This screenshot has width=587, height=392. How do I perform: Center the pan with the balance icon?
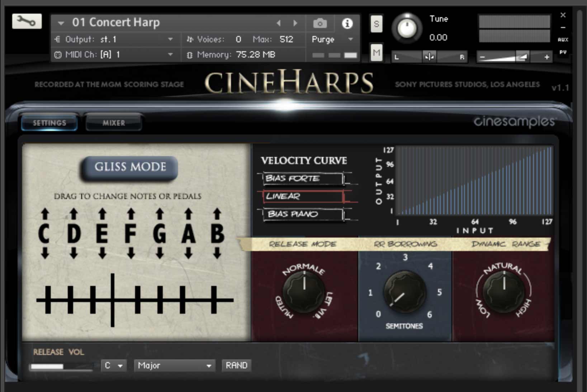(x=429, y=57)
